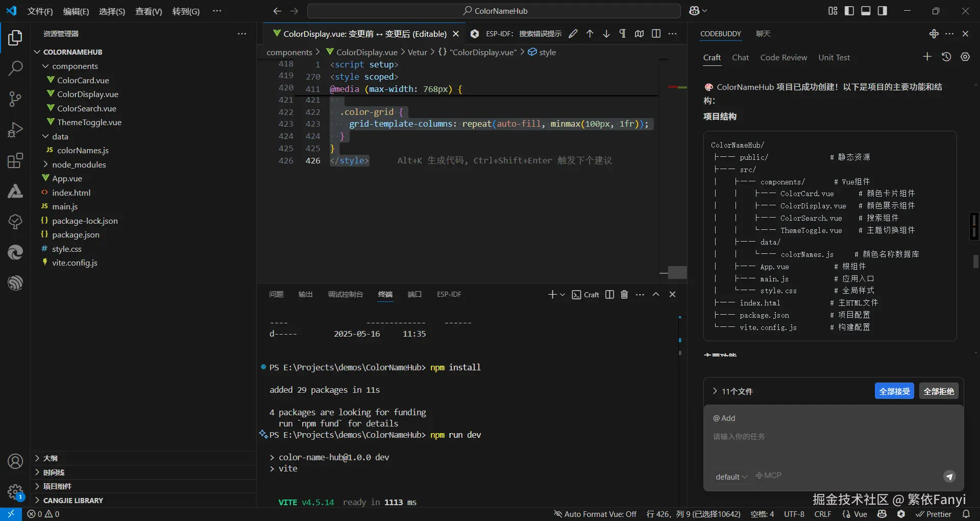Go back with the navigation arrow
The width and height of the screenshot is (980, 521).
click(277, 11)
